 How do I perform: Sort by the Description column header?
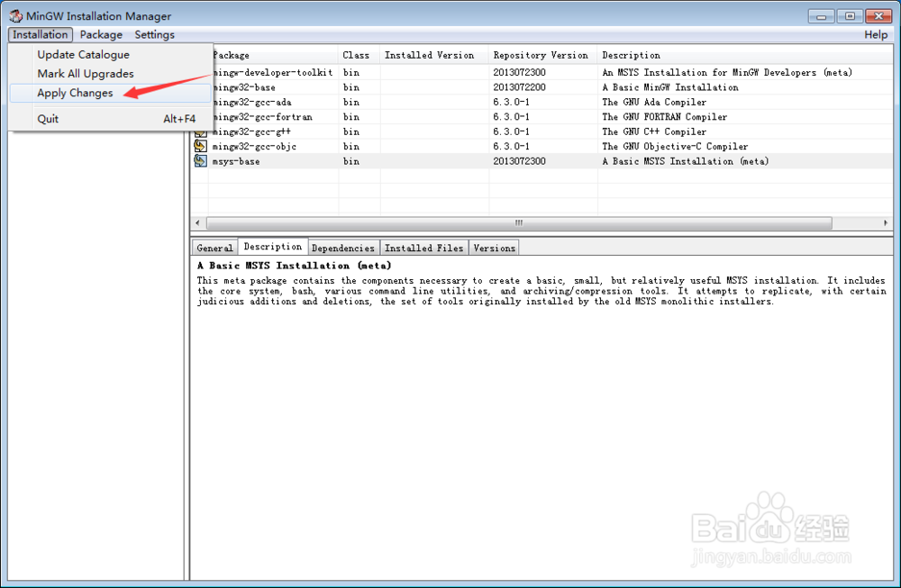point(745,55)
